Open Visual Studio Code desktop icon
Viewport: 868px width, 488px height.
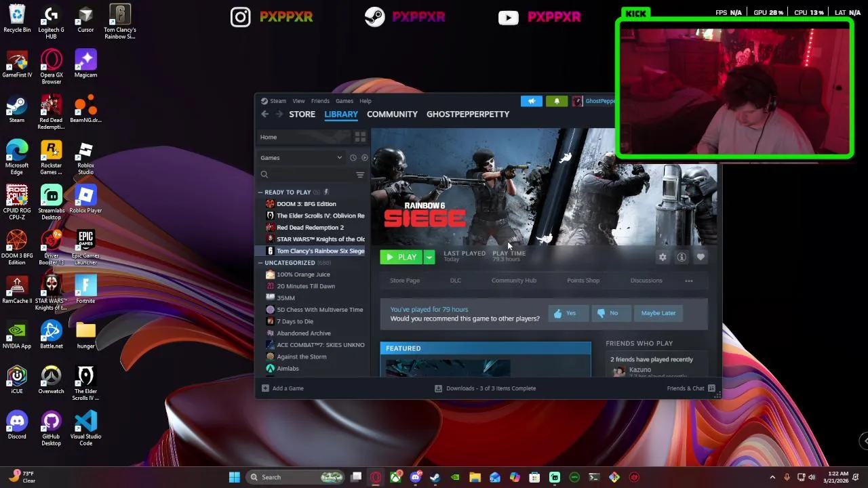click(x=85, y=428)
